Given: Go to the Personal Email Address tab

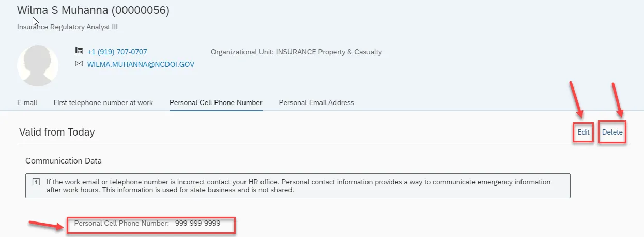Looking at the screenshot, I should click(316, 102).
